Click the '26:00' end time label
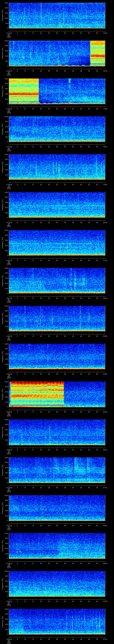The width and height of the screenshot is (114, 644). 105,450
